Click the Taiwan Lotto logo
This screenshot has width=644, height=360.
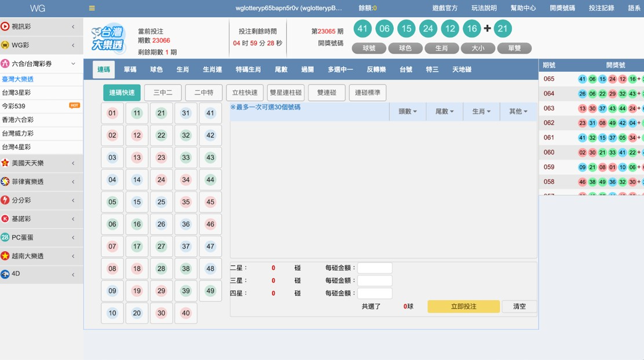pyautogui.click(x=108, y=39)
